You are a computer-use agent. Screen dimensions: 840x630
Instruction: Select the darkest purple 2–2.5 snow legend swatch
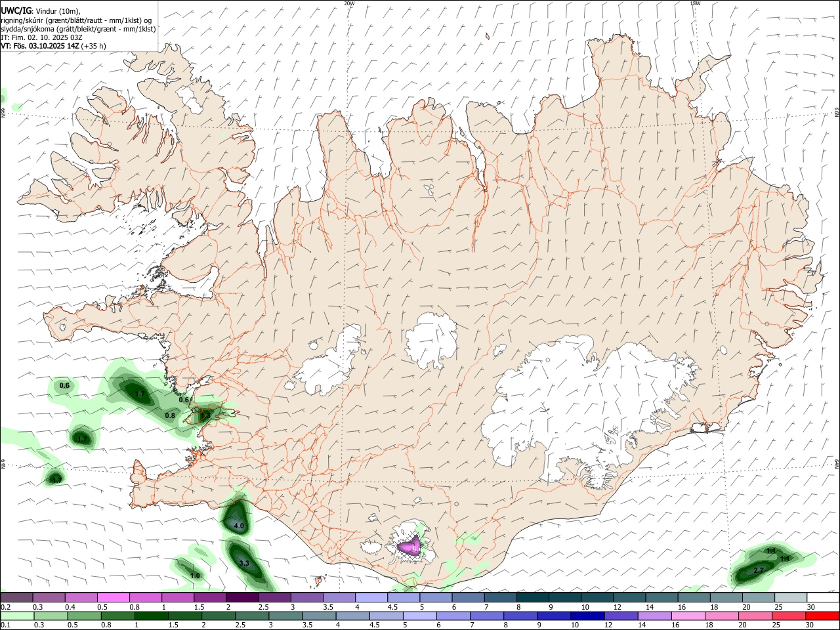pos(242,597)
